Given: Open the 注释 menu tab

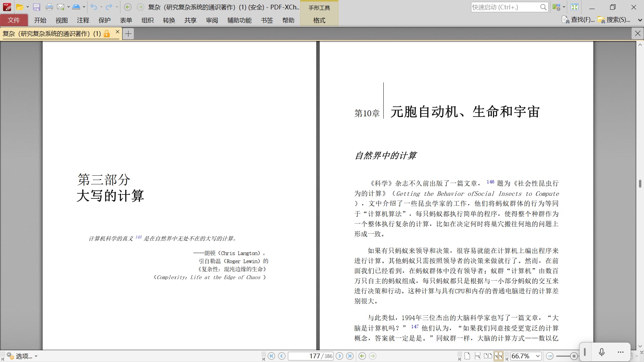Looking at the screenshot, I should point(83,20).
